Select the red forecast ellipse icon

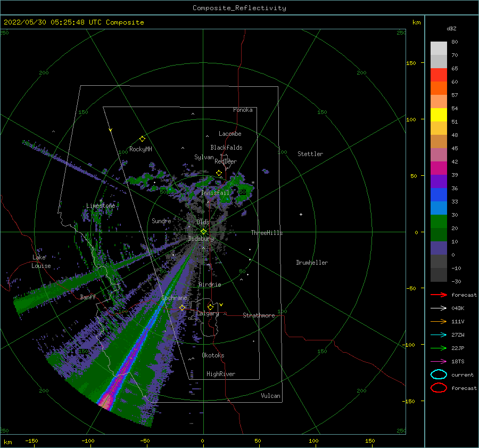click(439, 388)
